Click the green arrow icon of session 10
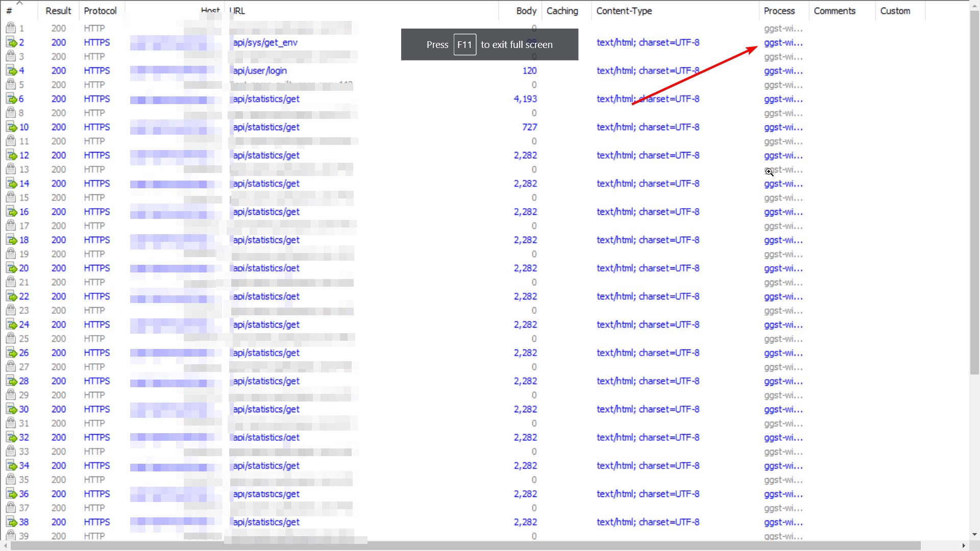 (11, 127)
